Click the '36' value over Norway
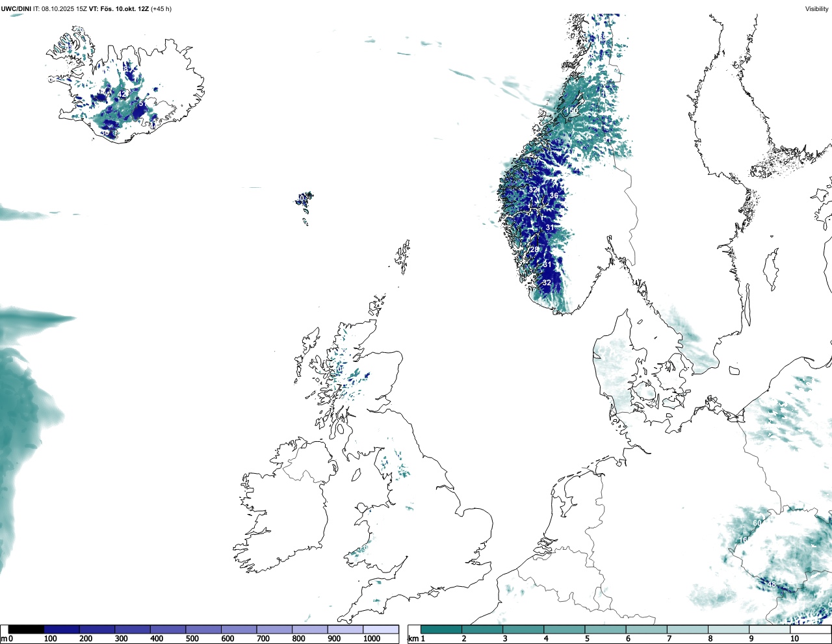This screenshot has width=832, height=644. tap(554, 196)
